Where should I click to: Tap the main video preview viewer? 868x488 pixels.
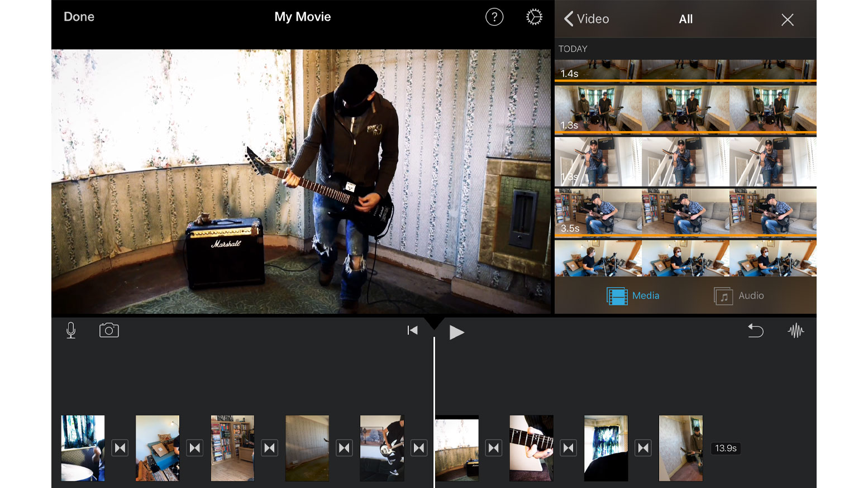click(301, 181)
